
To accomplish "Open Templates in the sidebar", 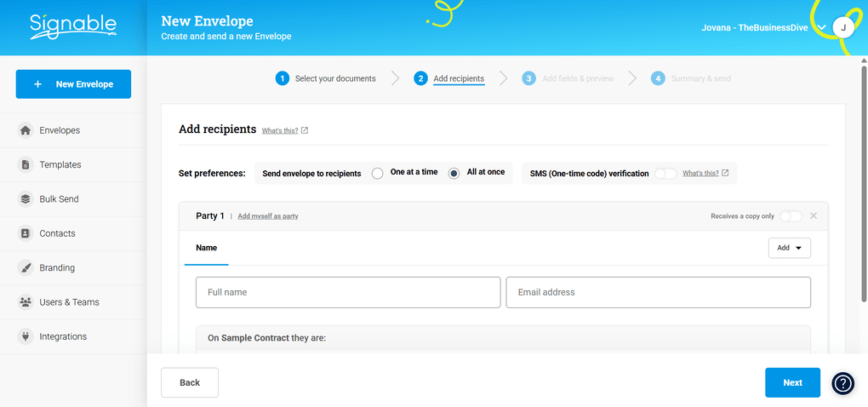I will (73, 165).
